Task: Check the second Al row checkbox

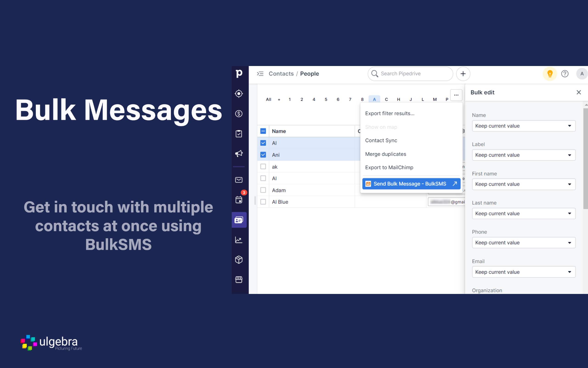Action: (263, 178)
